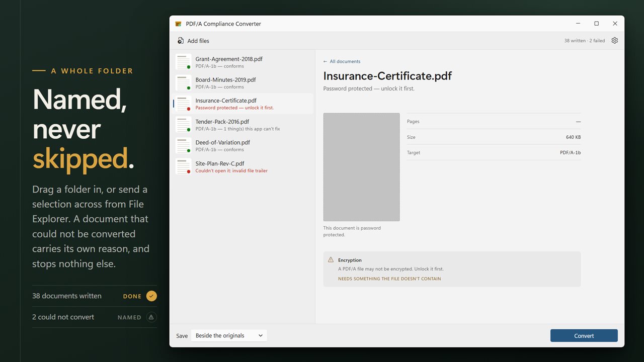Viewport: 644px width, 362px height.
Task: Click the Named warning badge icon
Action: pyautogui.click(x=151, y=317)
